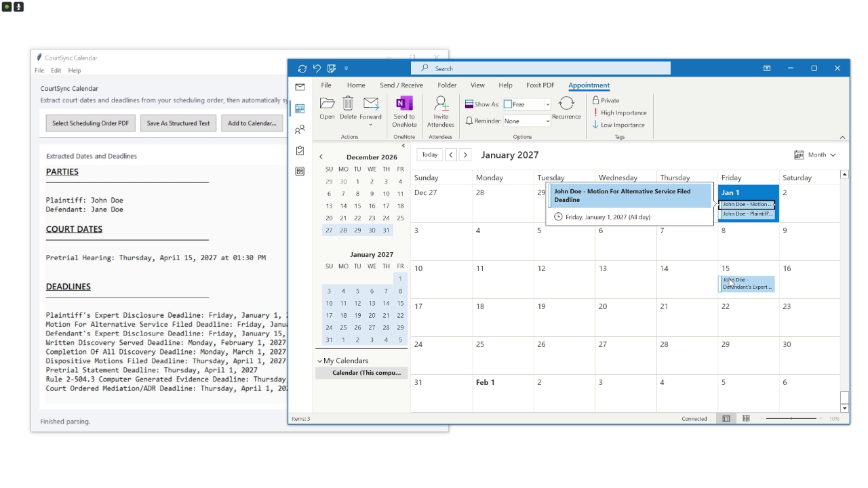The image size is (868, 488).
Task: Select John Doe - Motion event on Jan 1
Action: click(x=747, y=204)
